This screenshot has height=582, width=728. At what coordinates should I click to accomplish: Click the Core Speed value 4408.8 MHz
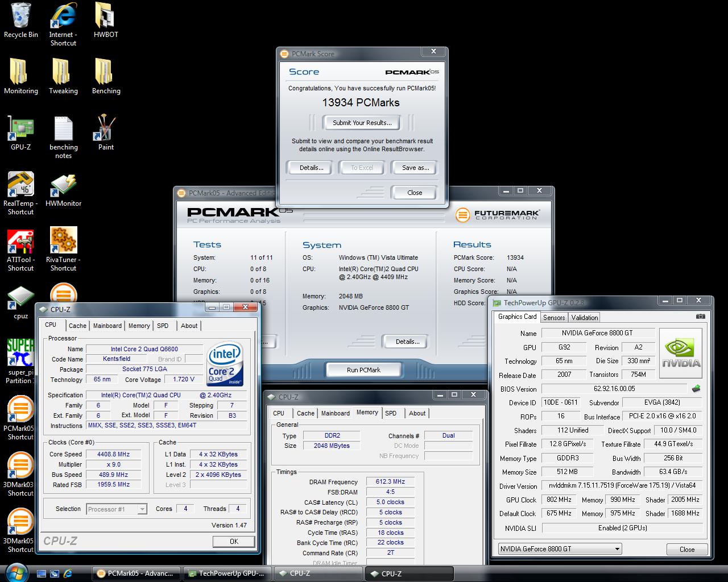click(114, 454)
